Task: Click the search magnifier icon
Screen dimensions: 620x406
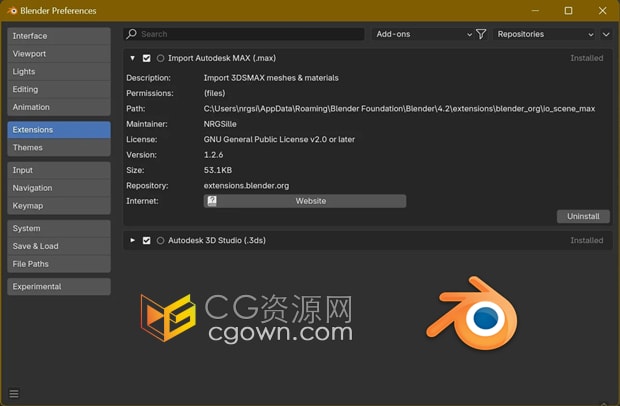Action: [132, 34]
